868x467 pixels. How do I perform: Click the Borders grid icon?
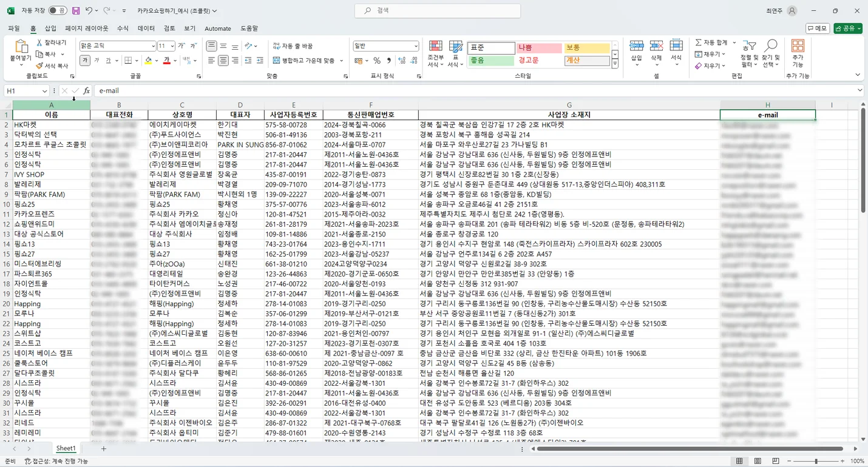click(x=128, y=61)
